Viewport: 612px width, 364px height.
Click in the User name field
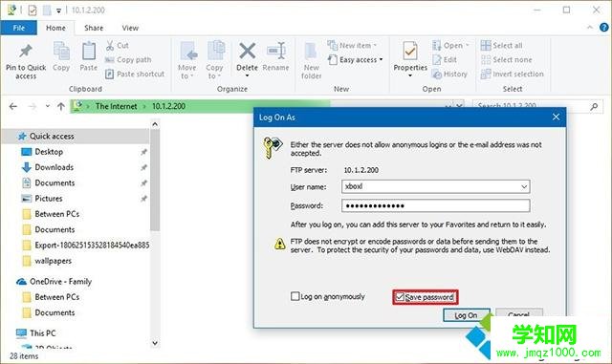tap(436, 186)
